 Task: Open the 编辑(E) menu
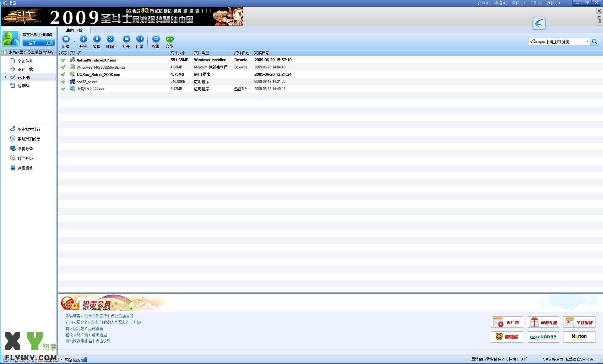click(x=501, y=3)
